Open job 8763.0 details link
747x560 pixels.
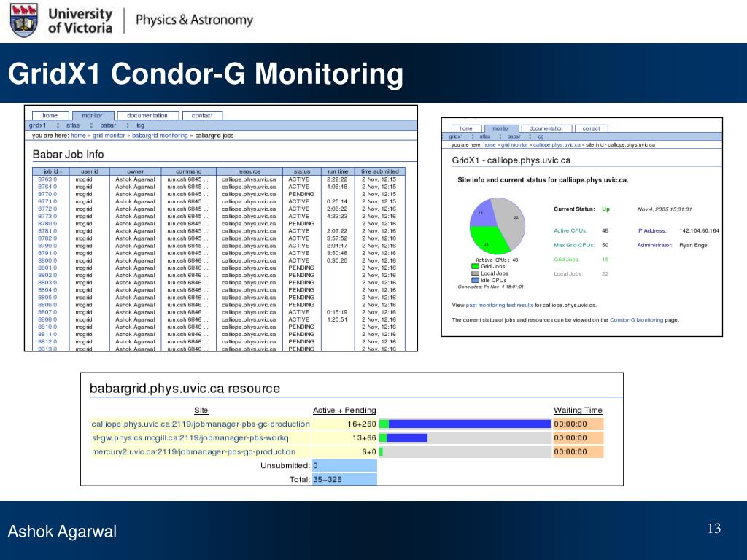(47, 179)
